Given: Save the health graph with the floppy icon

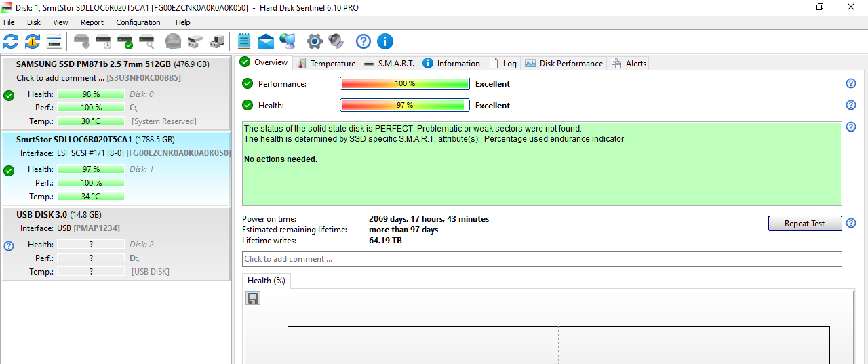Looking at the screenshot, I should [x=253, y=298].
